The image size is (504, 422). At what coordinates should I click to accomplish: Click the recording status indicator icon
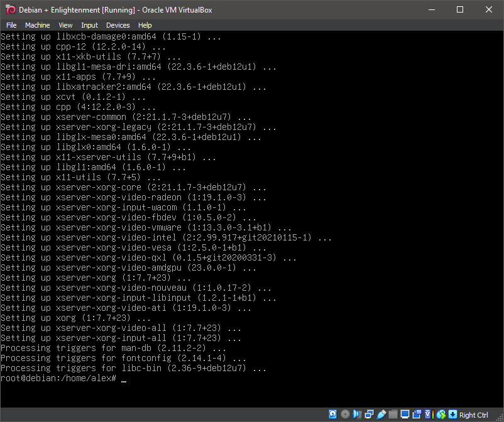[x=417, y=414]
